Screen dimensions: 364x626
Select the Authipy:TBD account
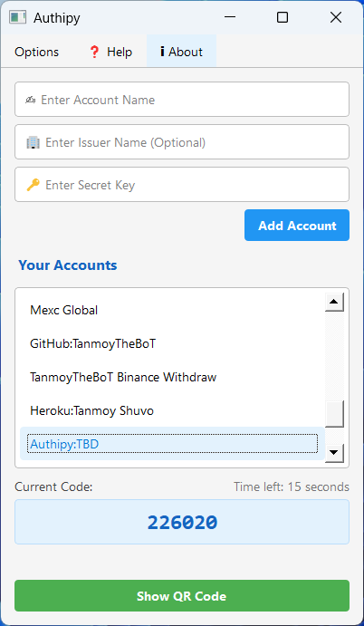[172, 444]
